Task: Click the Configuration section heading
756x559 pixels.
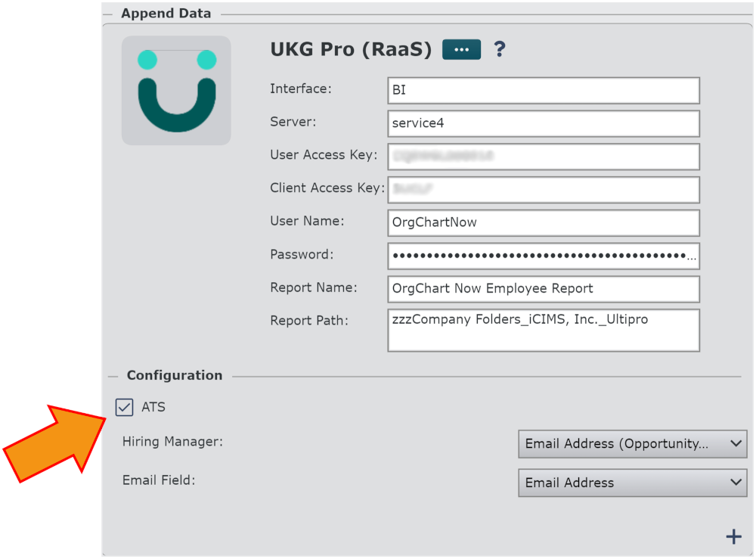Action: click(175, 375)
